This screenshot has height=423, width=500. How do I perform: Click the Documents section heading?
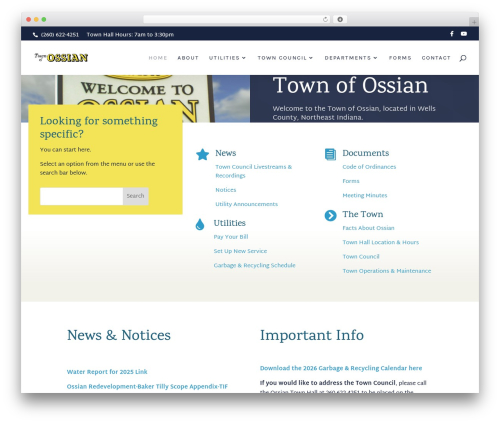tap(366, 153)
